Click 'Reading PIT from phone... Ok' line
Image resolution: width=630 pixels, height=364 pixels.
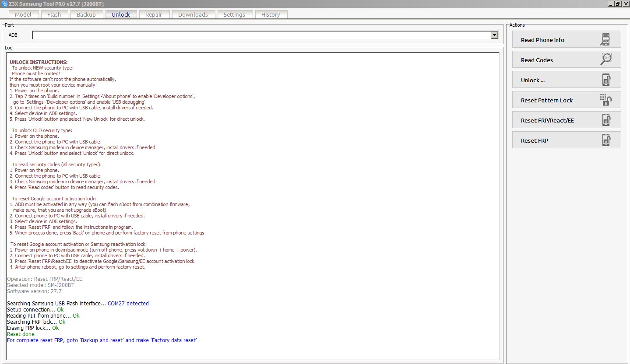pyautogui.click(x=43, y=315)
